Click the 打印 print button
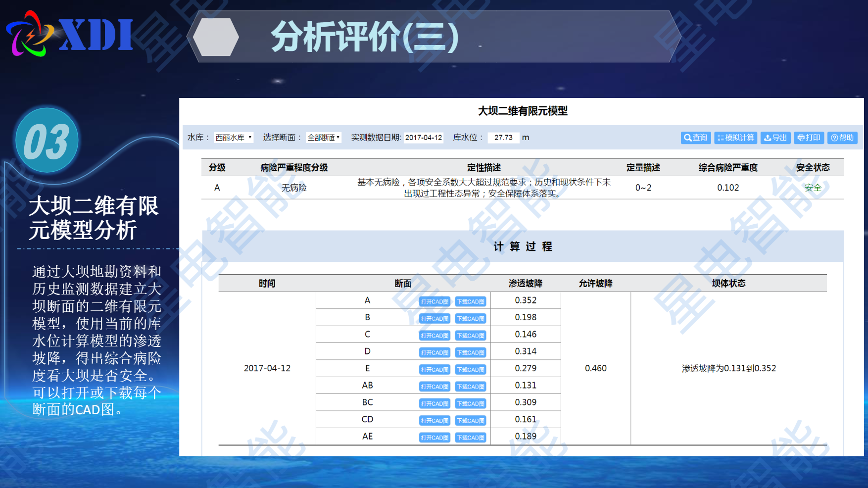The width and height of the screenshot is (868, 488). (x=809, y=138)
